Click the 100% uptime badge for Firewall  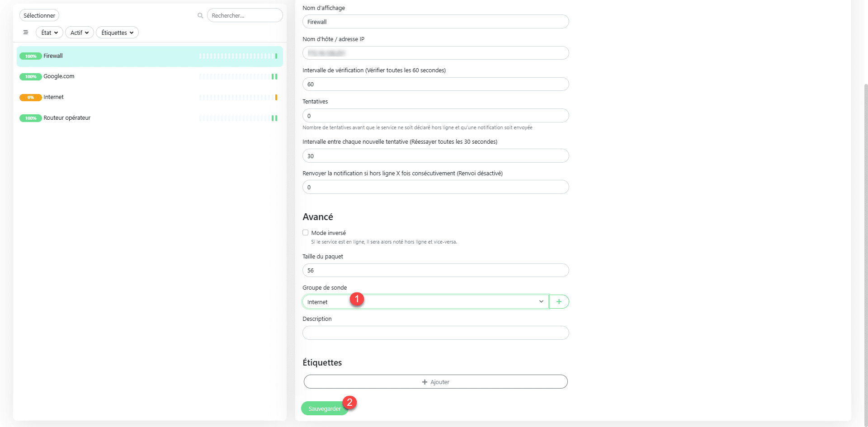(x=30, y=56)
